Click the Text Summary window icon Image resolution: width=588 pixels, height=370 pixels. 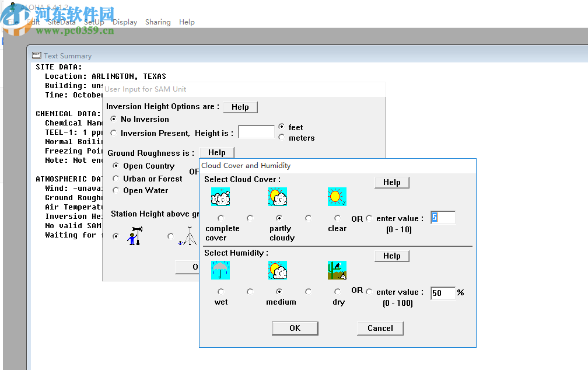(x=36, y=55)
